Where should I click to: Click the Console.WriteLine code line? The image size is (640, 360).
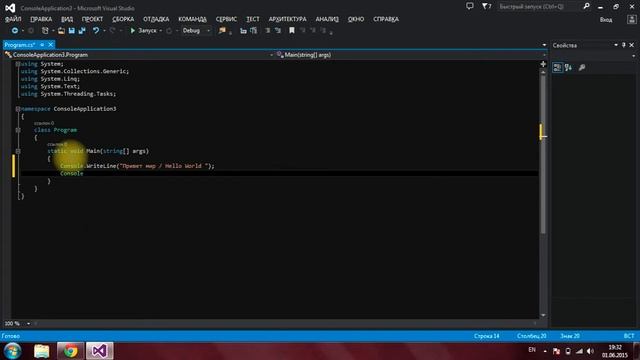coord(137,166)
